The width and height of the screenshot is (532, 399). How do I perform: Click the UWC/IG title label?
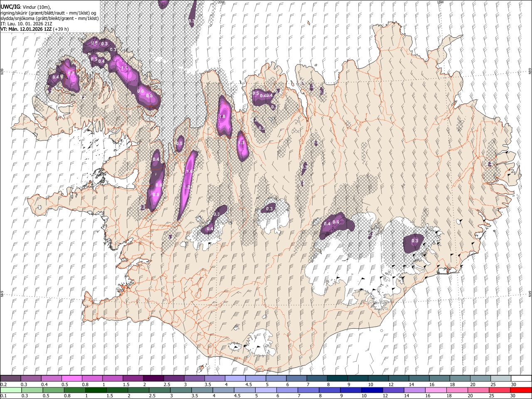[10, 7]
